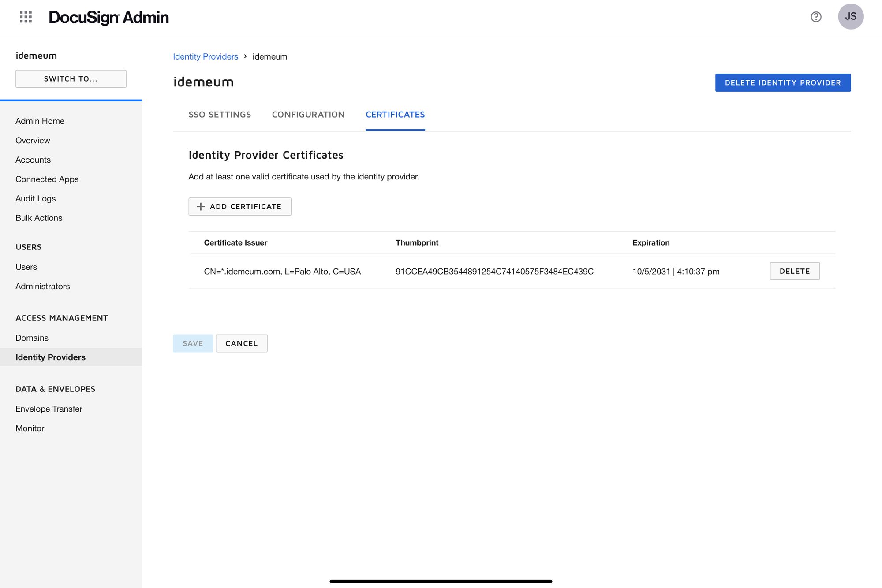Click the Expiration column header
The height and width of the screenshot is (588, 882).
tap(651, 243)
